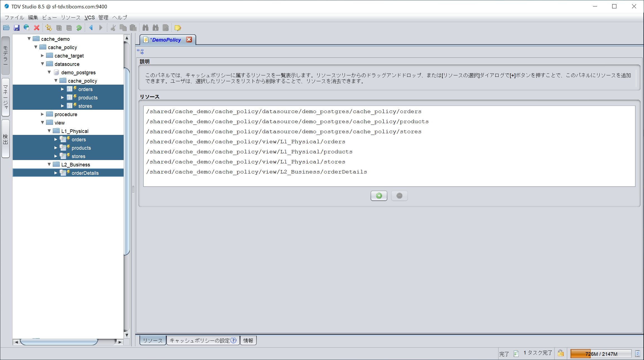This screenshot has height=360, width=644.
Task: Click the copy toolbar icon
Action: tap(123, 28)
